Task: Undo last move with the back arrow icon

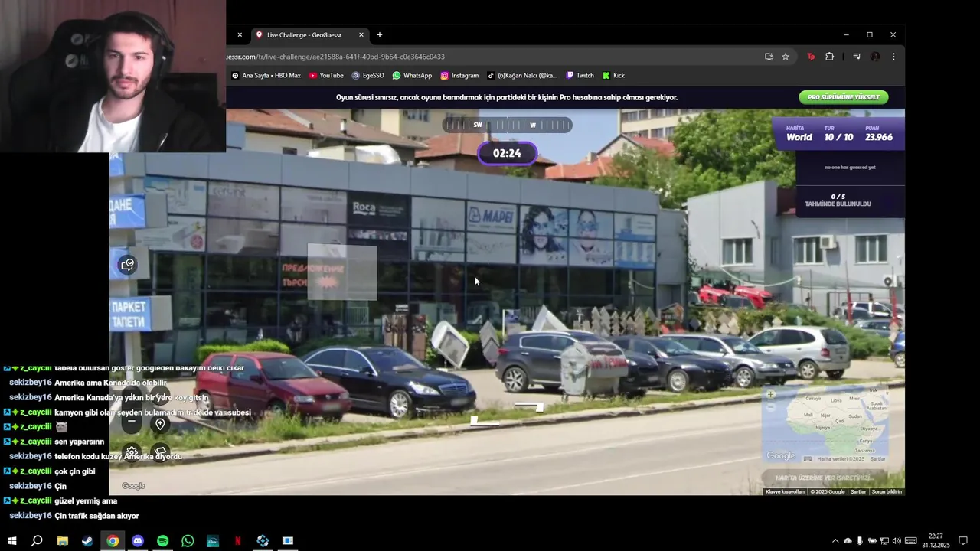Action: [x=160, y=396]
